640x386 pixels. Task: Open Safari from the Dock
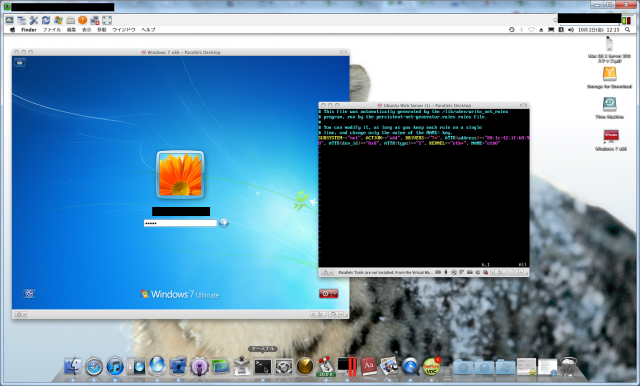click(93, 366)
